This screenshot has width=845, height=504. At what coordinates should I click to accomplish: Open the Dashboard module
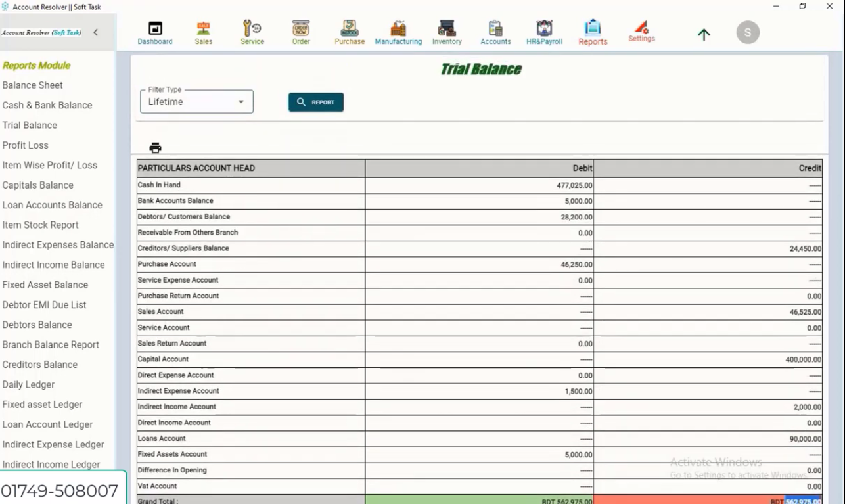tap(154, 31)
